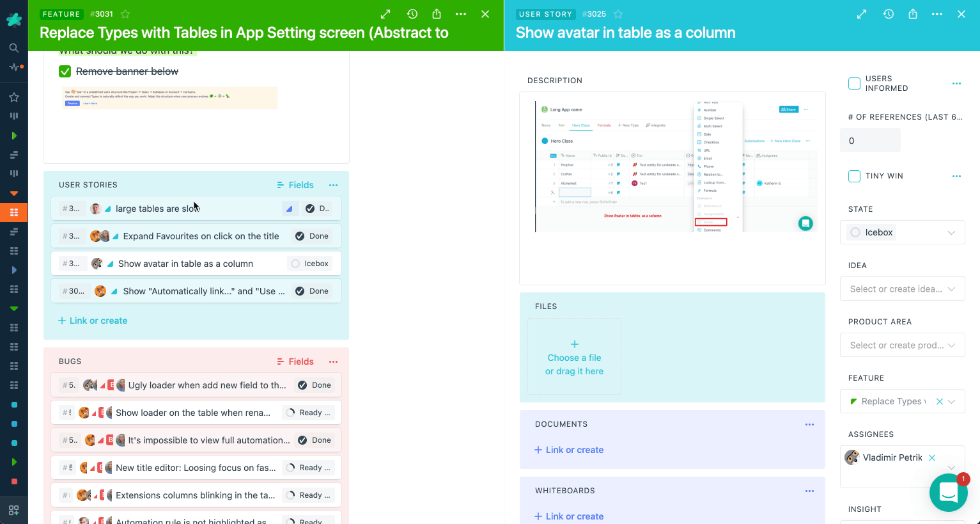Open the PRODUCT AREA dropdown
This screenshot has height=524, width=980.
coord(903,345)
